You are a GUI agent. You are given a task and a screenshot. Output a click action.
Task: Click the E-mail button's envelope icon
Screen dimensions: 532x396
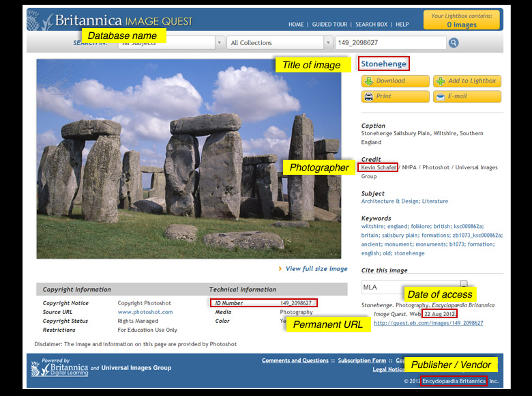tap(439, 96)
